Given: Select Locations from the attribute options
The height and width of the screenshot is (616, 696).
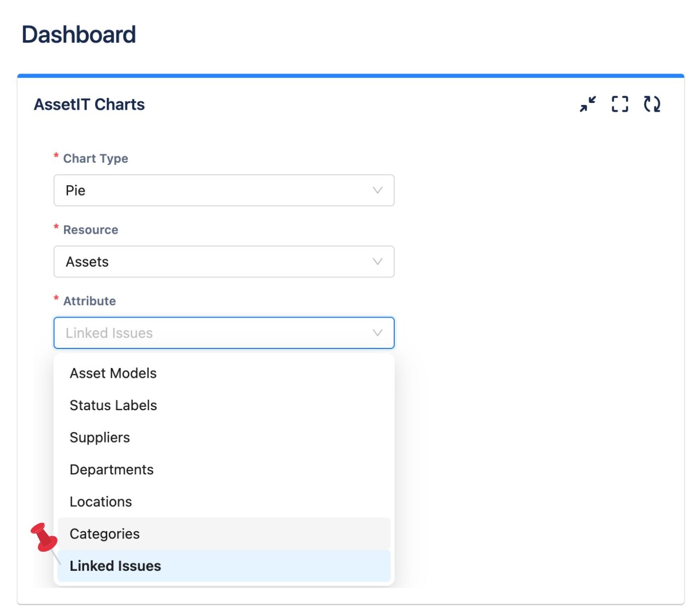Looking at the screenshot, I should 101,501.
